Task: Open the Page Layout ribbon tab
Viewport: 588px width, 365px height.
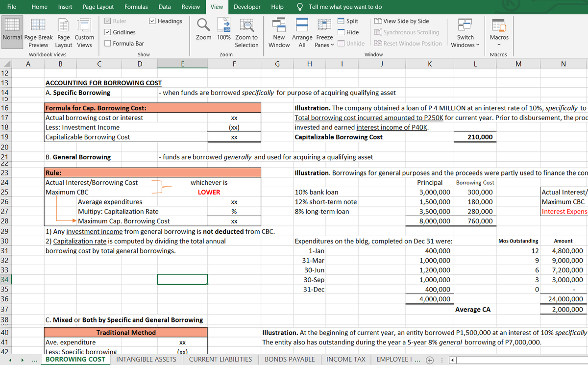Action: 98,7
